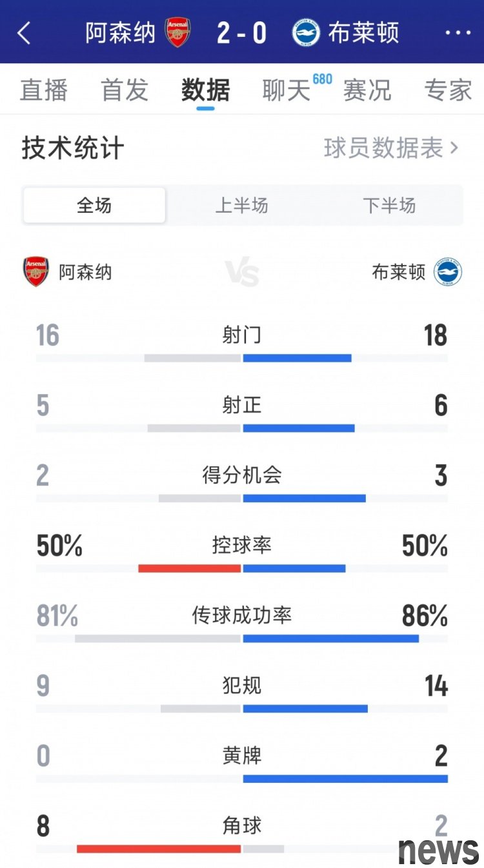Tap 阿森纳 team name in the header
The width and height of the screenshot is (484, 868).
tap(121, 33)
